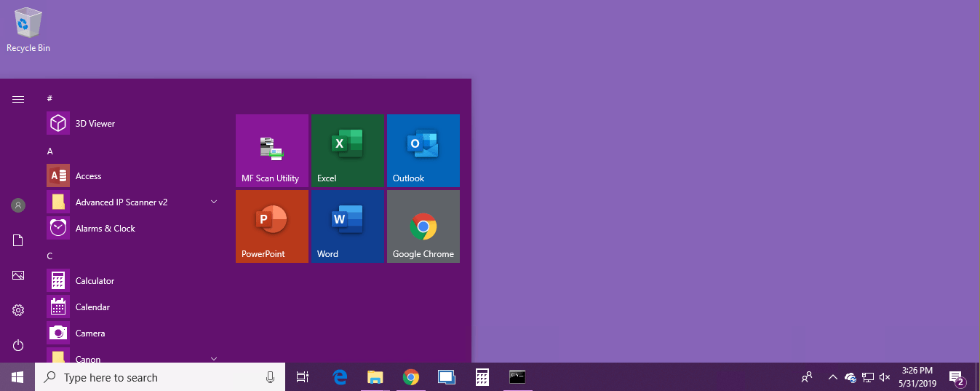Open the Calendar app
Viewport: 980px width, 391px height.
coord(134,307)
